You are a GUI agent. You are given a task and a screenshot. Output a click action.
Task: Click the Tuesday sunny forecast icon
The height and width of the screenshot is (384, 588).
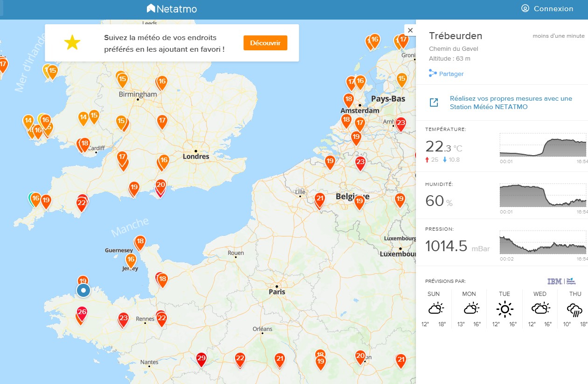[505, 309]
